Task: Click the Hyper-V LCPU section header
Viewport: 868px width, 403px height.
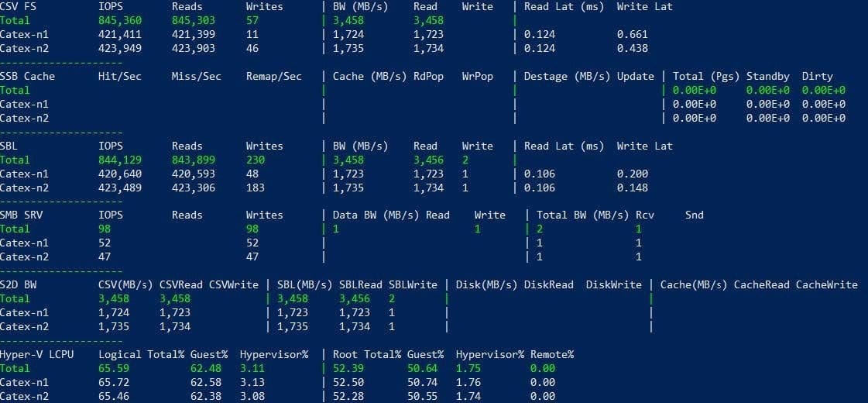Action: click(x=39, y=354)
